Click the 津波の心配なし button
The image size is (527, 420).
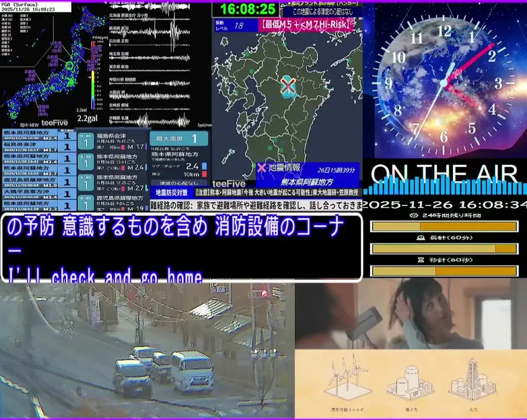coord(179,183)
